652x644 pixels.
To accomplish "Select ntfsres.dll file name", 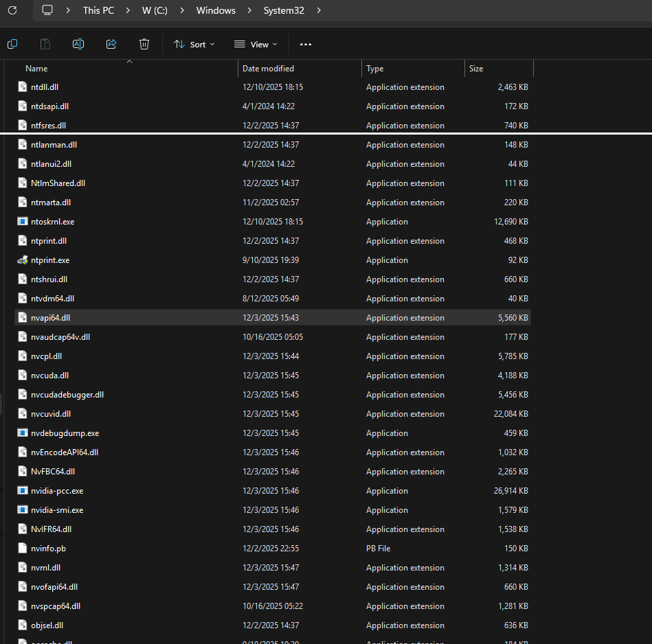I will coord(48,126).
